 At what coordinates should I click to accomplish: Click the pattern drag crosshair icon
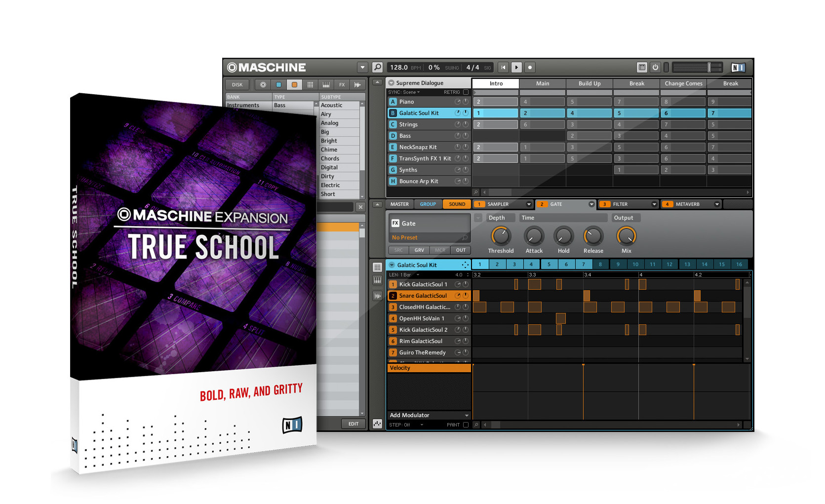(x=465, y=265)
